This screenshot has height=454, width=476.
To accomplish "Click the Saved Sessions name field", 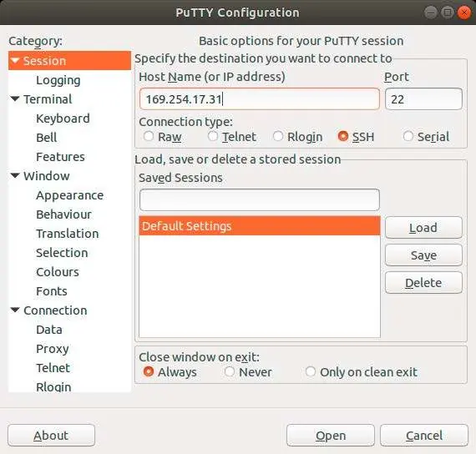I will tap(260, 199).
